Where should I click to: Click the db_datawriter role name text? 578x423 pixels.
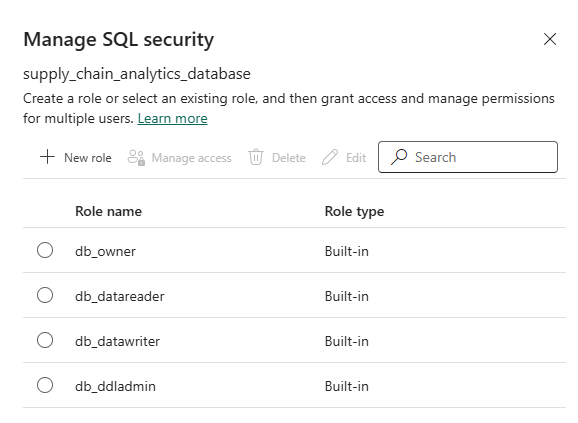118,341
